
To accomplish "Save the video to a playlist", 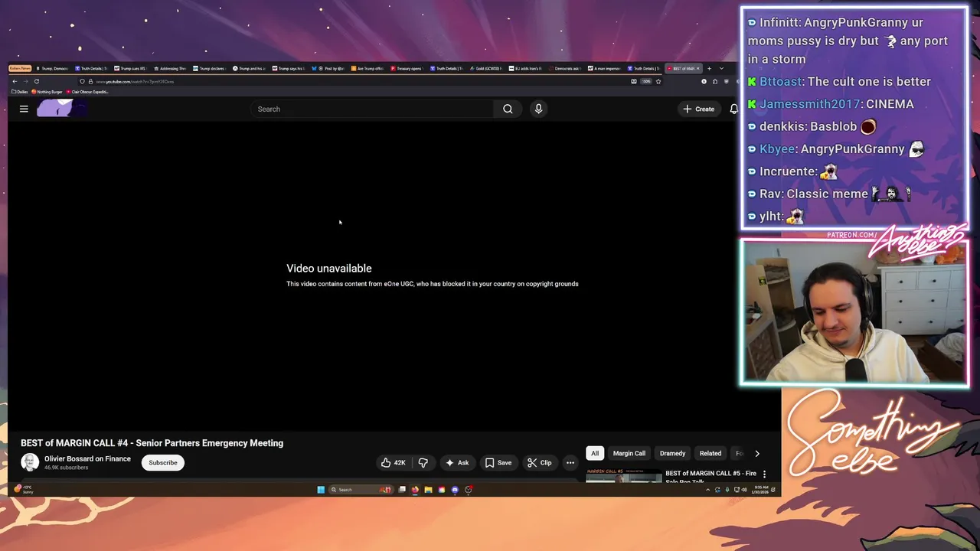I will (498, 462).
